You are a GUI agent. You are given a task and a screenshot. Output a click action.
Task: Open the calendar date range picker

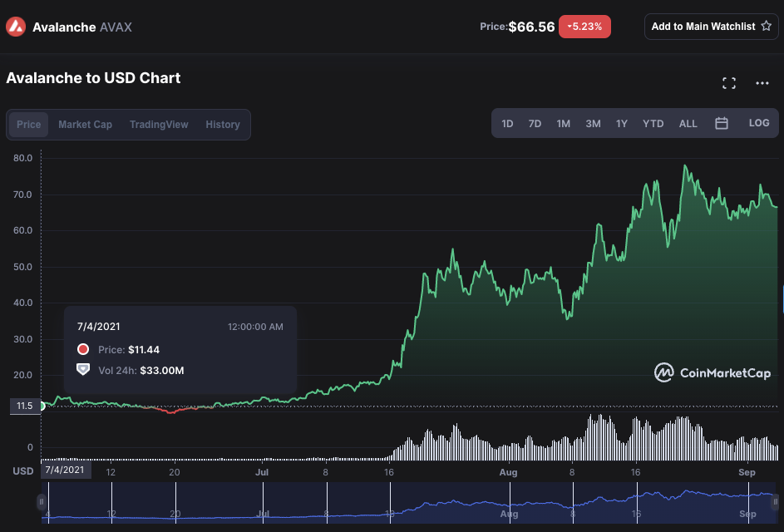(x=722, y=124)
